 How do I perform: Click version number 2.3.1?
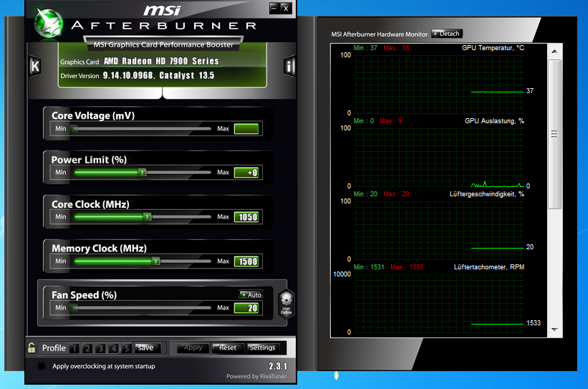point(278,366)
